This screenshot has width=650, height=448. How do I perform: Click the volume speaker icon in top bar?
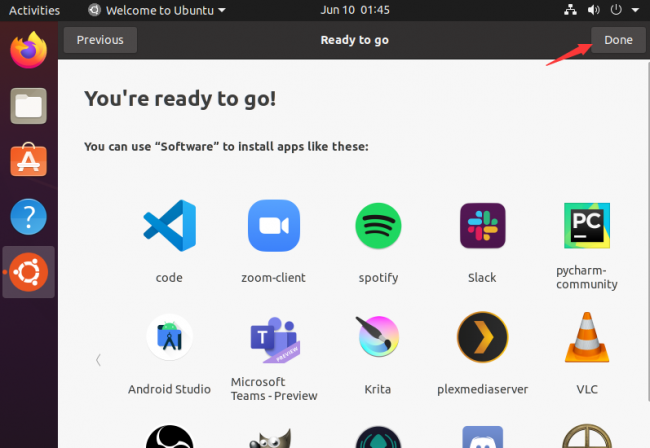click(x=594, y=10)
